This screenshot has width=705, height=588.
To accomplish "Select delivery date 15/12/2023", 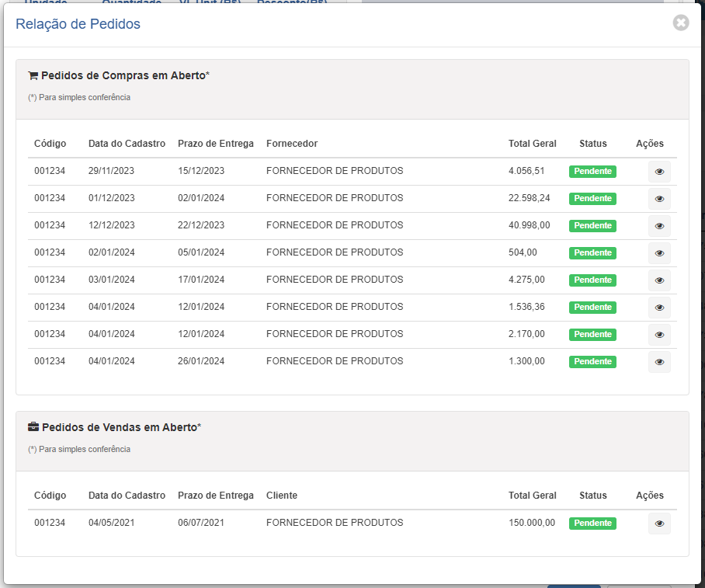I will pyautogui.click(x=201, y=171).
